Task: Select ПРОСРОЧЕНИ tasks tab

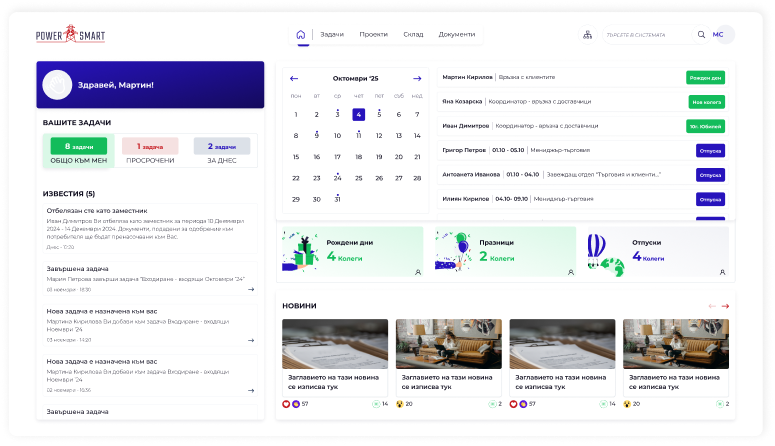Action: 150,151
